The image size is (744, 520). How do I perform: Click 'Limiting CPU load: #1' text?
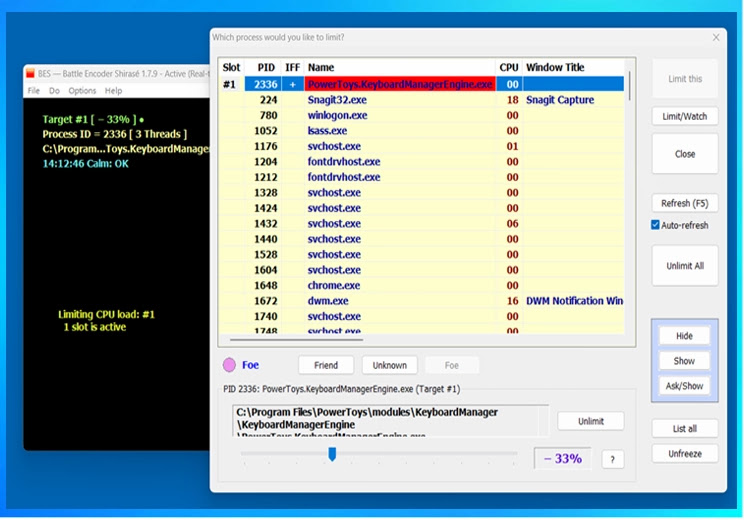coord(106,314)
